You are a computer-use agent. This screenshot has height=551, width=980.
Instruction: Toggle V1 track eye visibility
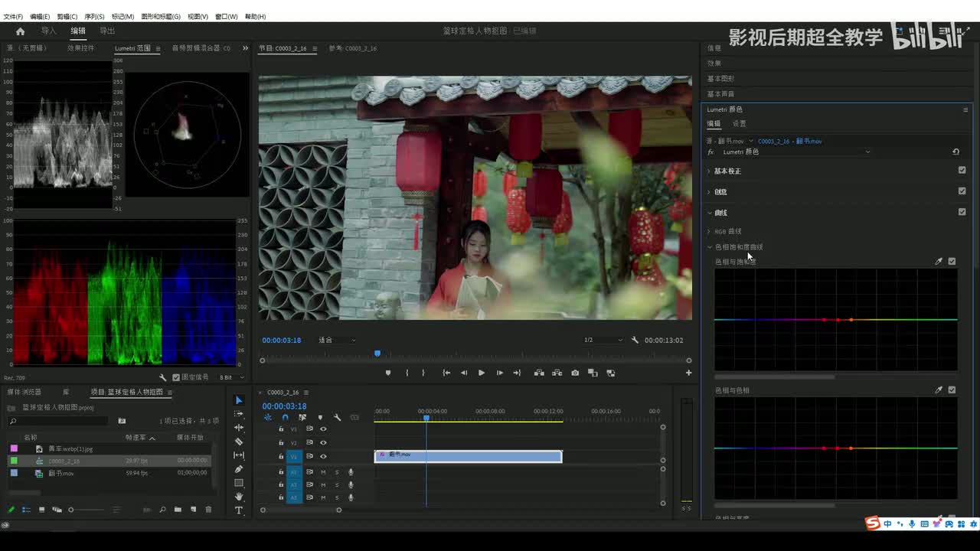tap(323, 456)
